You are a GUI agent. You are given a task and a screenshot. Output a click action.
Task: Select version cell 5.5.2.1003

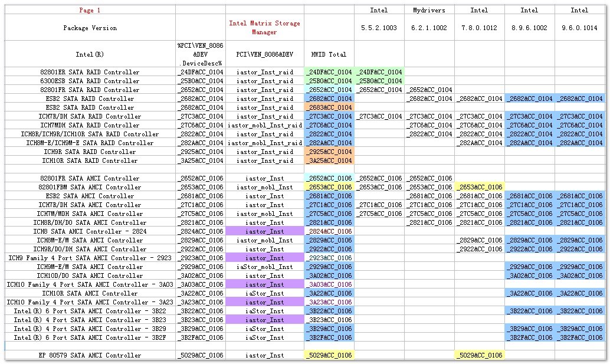[x=379, y=28]
